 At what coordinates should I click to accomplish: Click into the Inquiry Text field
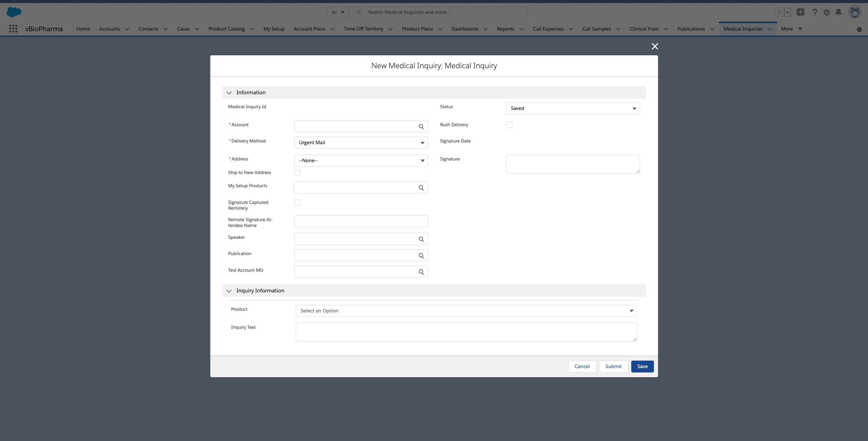[x=466, y=332]
